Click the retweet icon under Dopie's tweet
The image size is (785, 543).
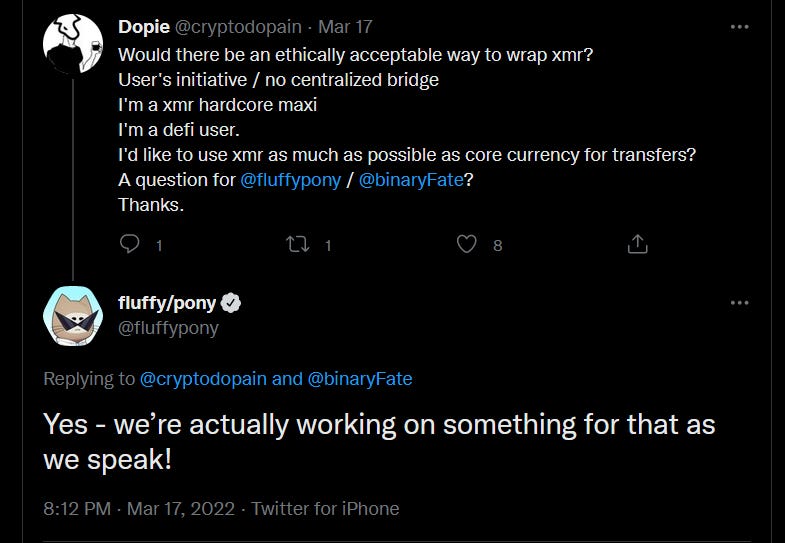(x=297, y=244)
